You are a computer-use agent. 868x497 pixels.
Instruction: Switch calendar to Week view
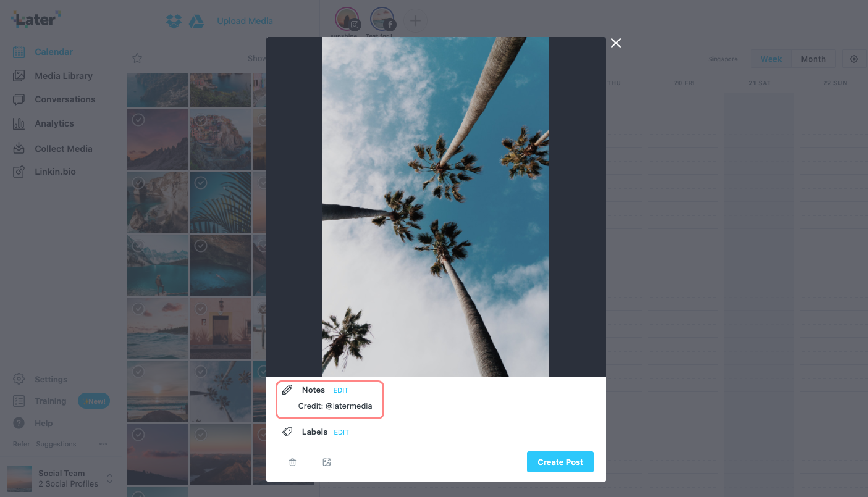(771, 59)
